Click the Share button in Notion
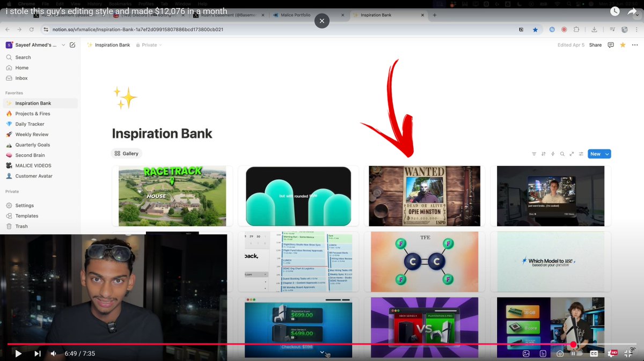644x361 pixels. point(595,45)
